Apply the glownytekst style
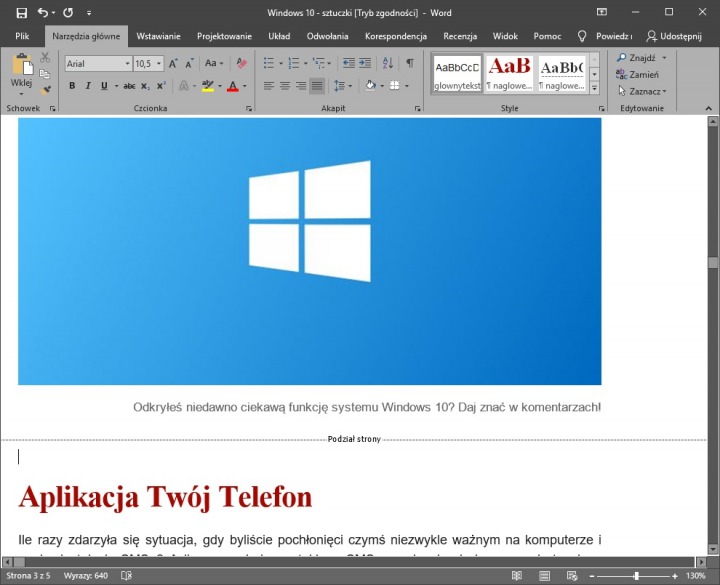The height and width of the screenshot is (585, 720). tap(457, 73)
